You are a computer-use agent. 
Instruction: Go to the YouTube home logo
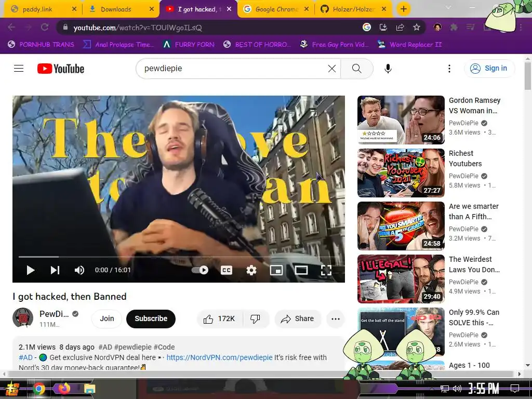click(x=61, y=69)
